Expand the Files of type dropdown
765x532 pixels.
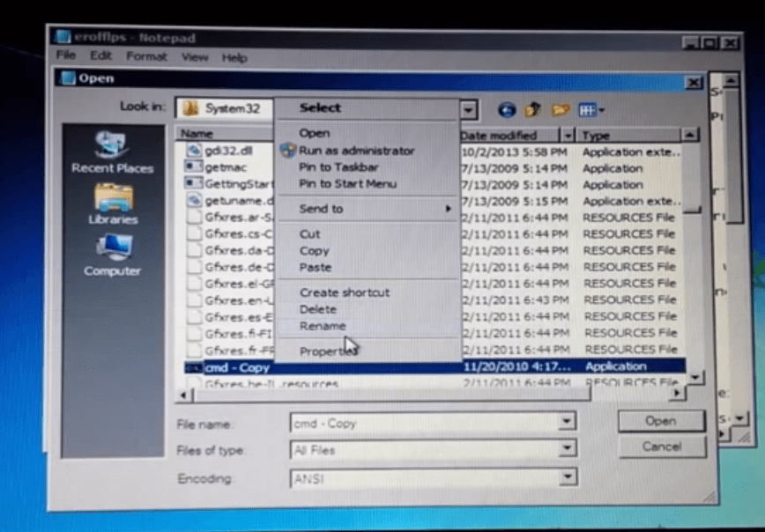[567, 447]
